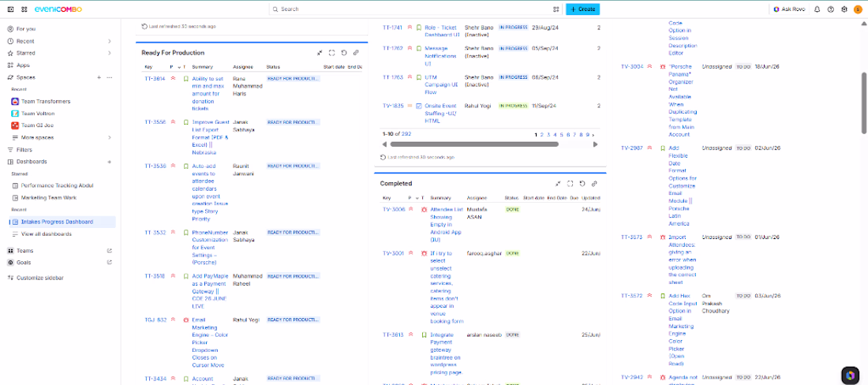Copy link of the Completed gadget
The width and height of the screenshot is (868, 385).
(x=594, y=184)
